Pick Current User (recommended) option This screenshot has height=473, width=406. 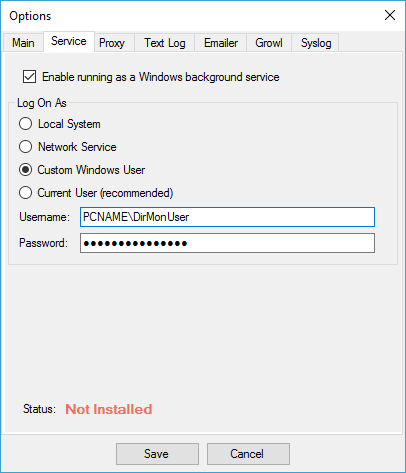pyautogui.click(x=26, y=193)
